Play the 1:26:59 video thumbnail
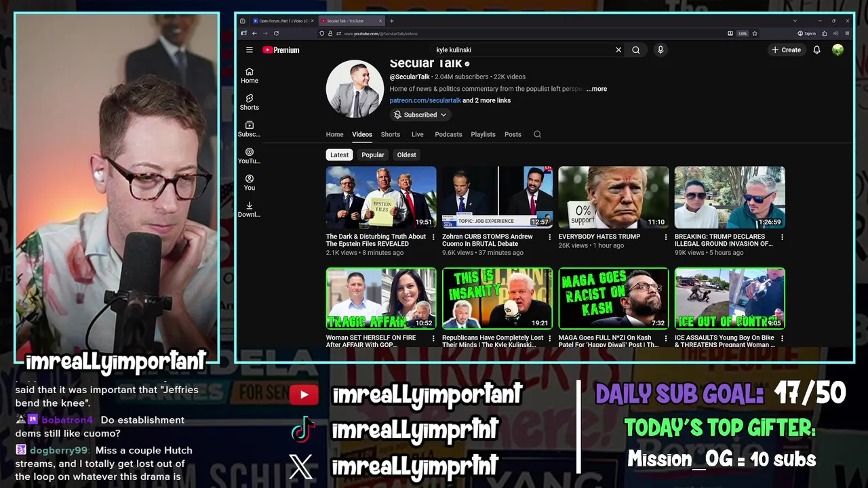The image size is (868, 488). click(x=730, y=197)
